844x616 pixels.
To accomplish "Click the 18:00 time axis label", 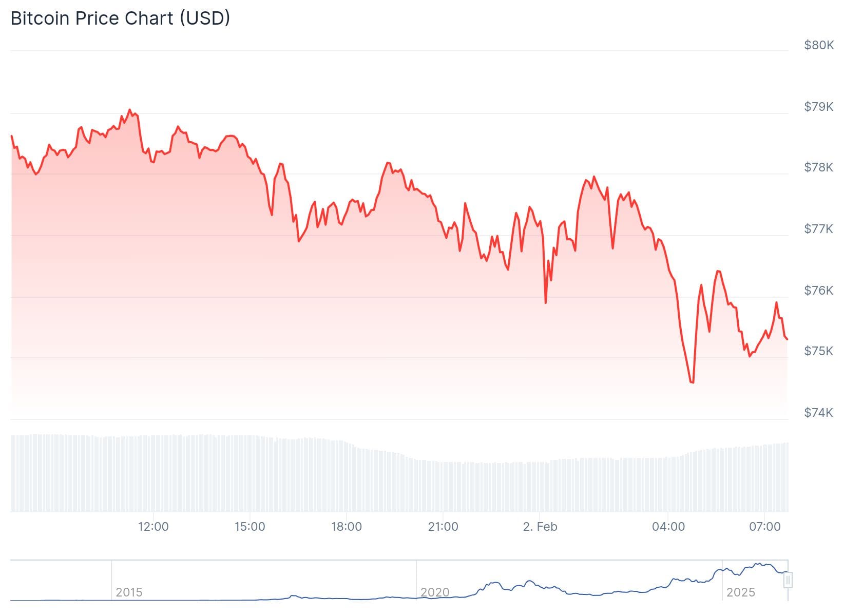I will click(x=346, y=527).
